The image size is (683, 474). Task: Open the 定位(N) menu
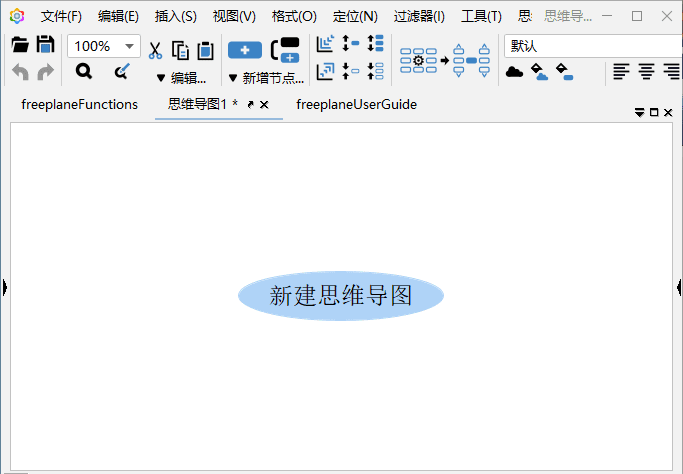point(355,17)
